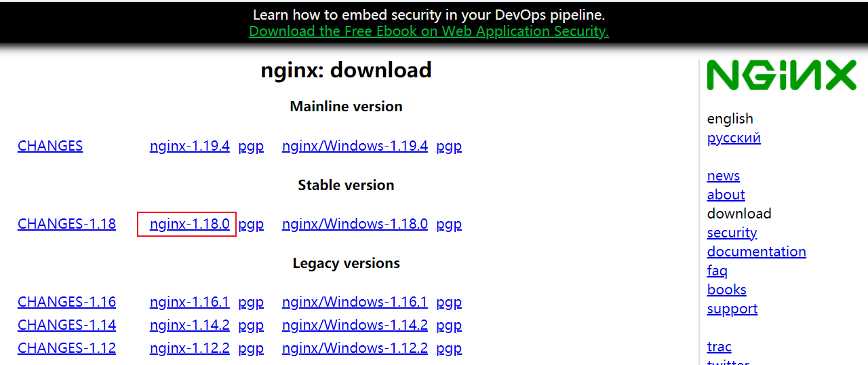Image resolution: width=868 pixels, height=365 pixels.
Task: Open CHANGES-1.18 link
Action: pos(66,224)
